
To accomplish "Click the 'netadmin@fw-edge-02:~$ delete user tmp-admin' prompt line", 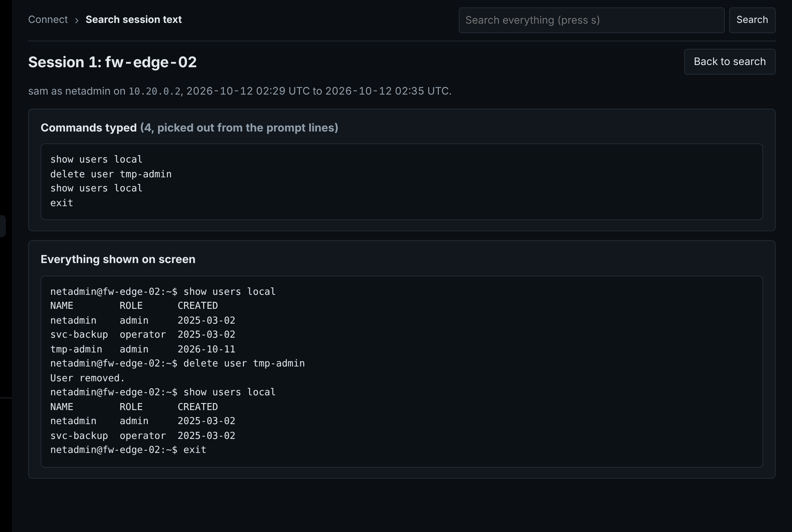I will click(x=177, y=364).
